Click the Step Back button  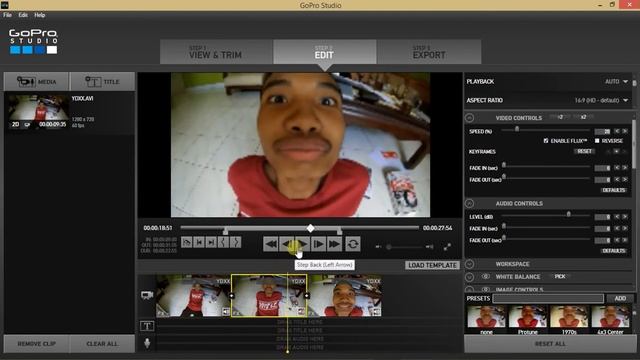(x=287, y=244)
